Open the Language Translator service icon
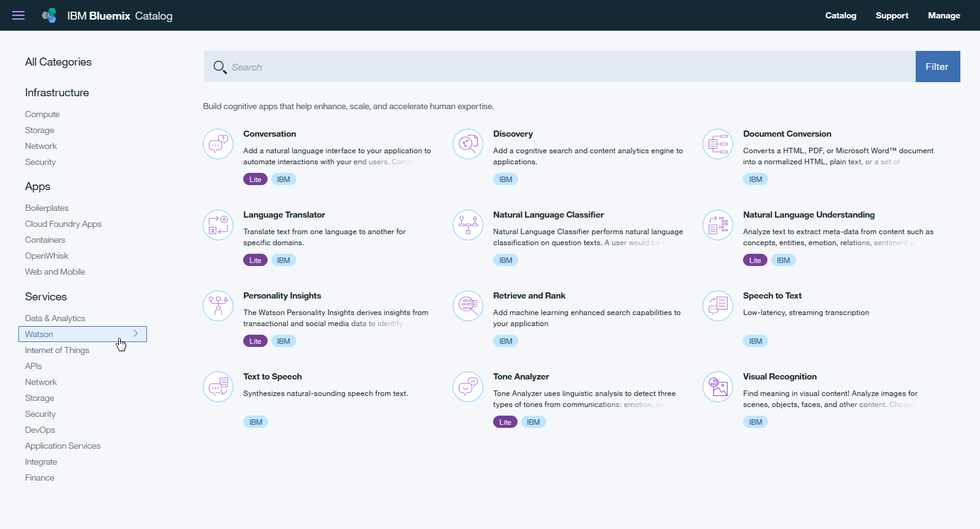 218,225
